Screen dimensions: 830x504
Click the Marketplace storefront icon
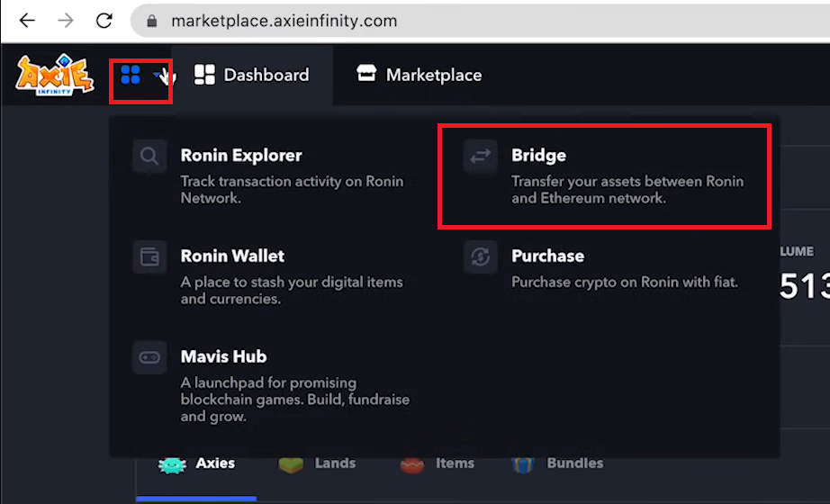[366, 74]
